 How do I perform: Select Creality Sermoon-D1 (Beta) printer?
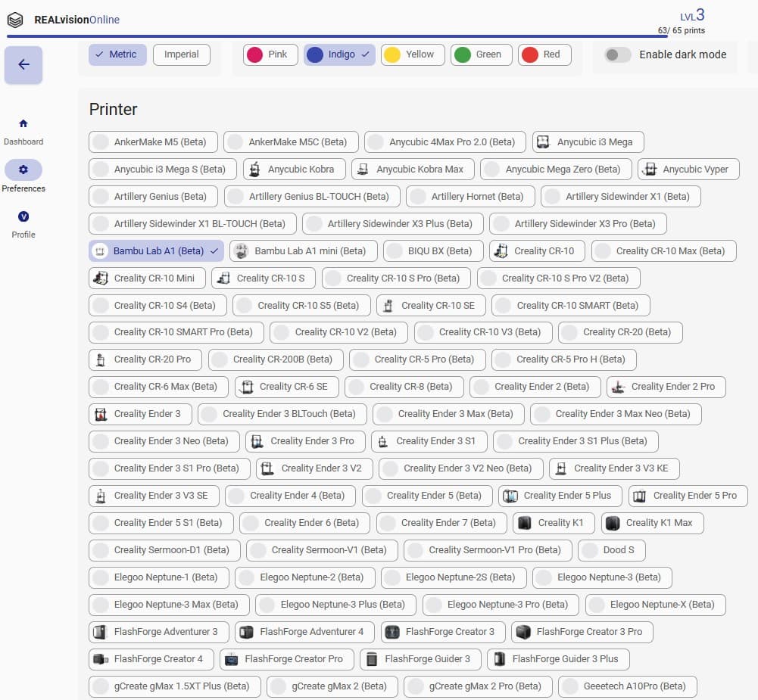(x=165, y=550)
